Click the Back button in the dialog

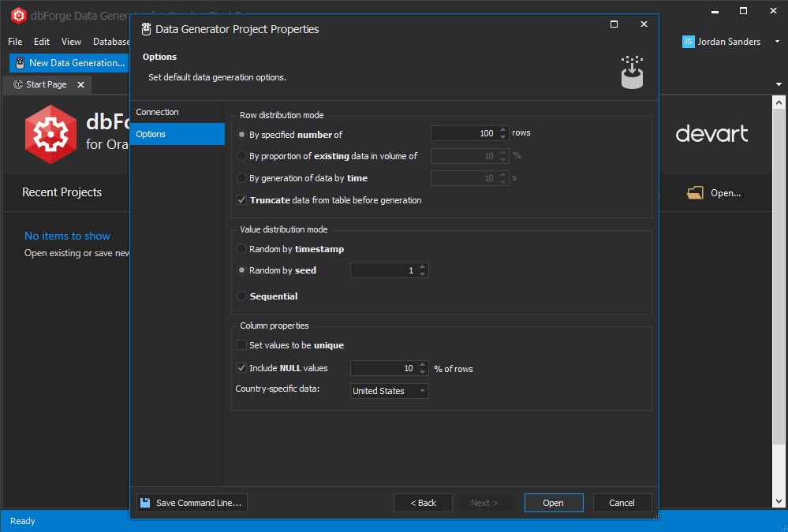(x=423, y=502)
